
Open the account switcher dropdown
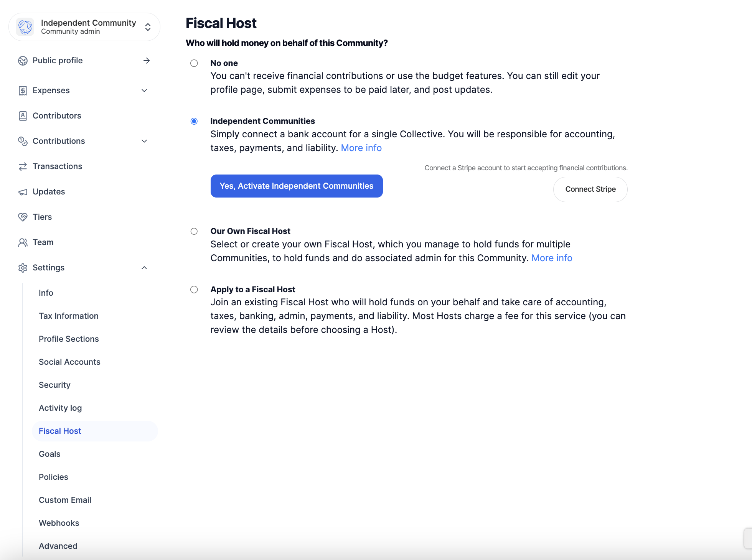coord(148,27)
